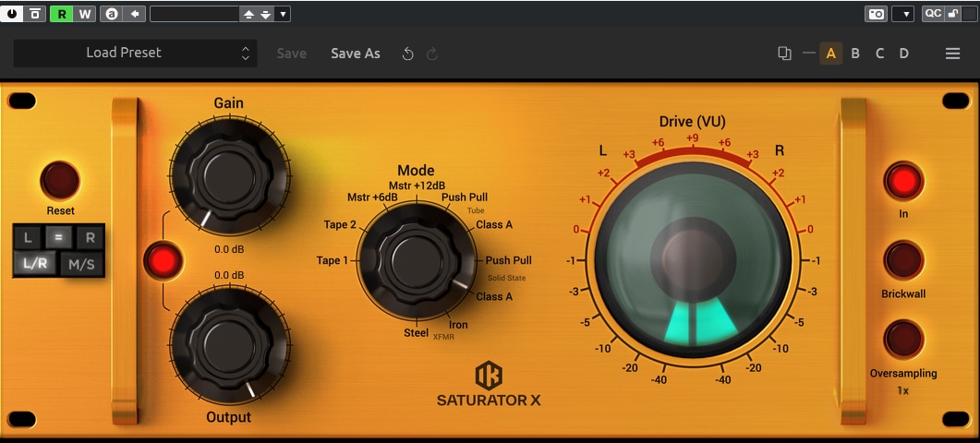Select Tube Class A mode

(494, 225)
